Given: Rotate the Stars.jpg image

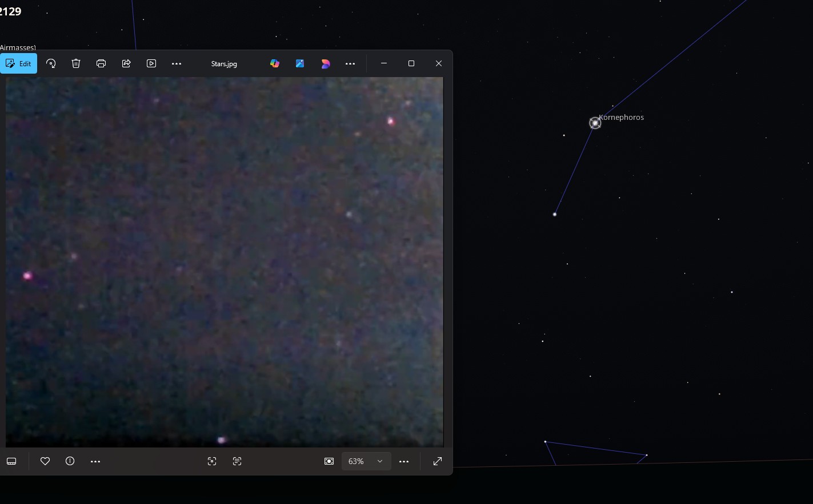Looking at the screenshot, I should 51,63.
